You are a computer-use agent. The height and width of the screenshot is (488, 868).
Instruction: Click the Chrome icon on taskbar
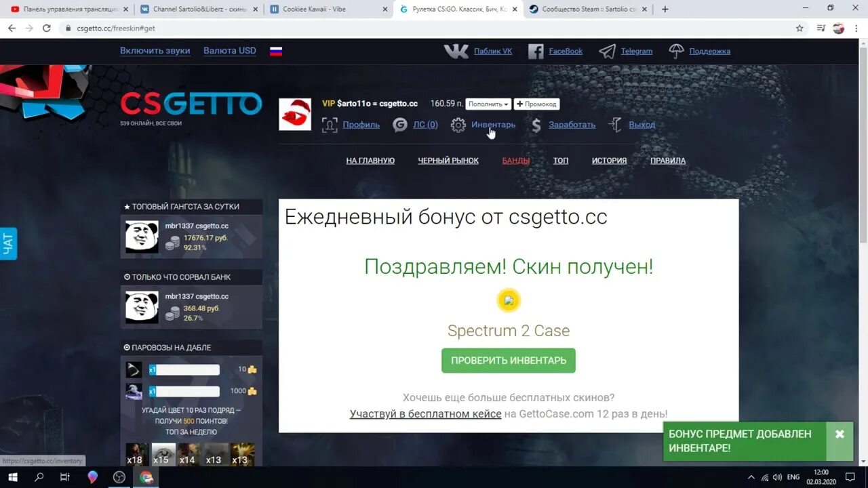tap(146, 477)
